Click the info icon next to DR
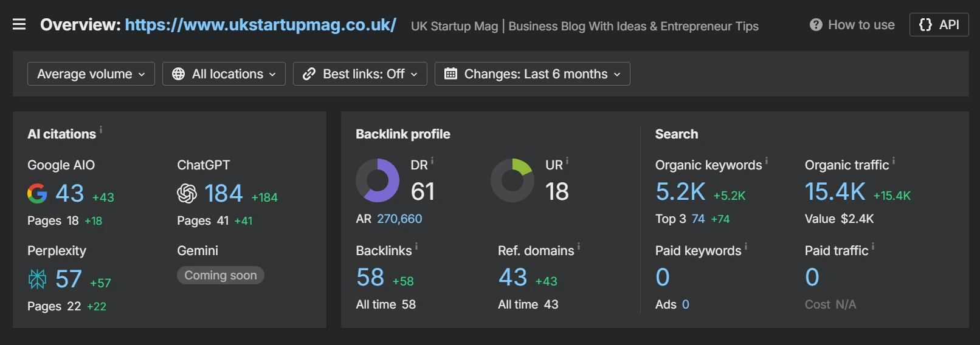This screenshot has height=345, width=980. tap(432, 161)
